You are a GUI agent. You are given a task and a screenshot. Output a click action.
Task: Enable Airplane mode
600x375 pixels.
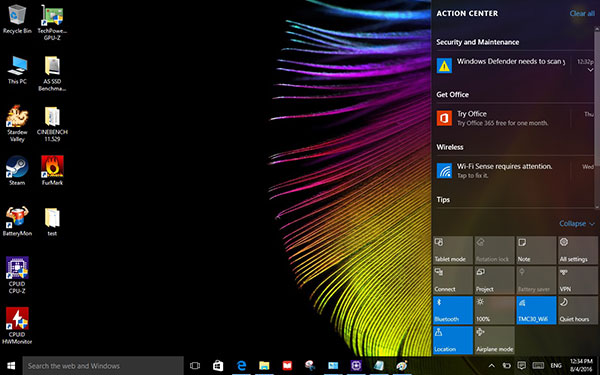[494, 340]
